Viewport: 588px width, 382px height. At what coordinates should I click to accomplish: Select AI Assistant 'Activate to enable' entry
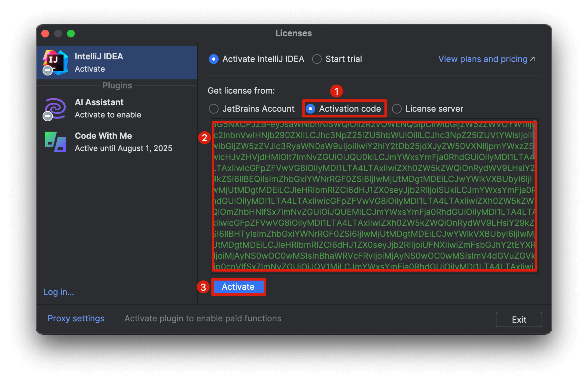(117, 108)
